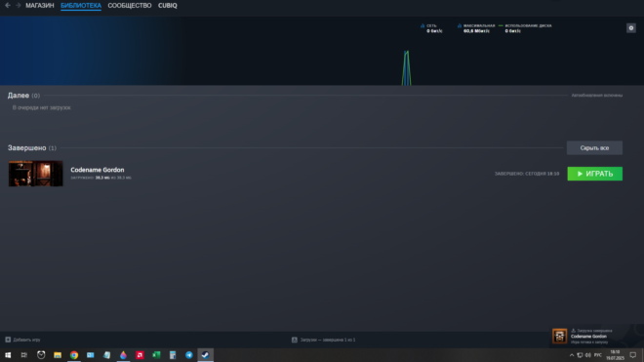Screen dimensions: 644x362
Task: Click the Codename Gordon notification avatar
Action: click(x=559, y=336)
